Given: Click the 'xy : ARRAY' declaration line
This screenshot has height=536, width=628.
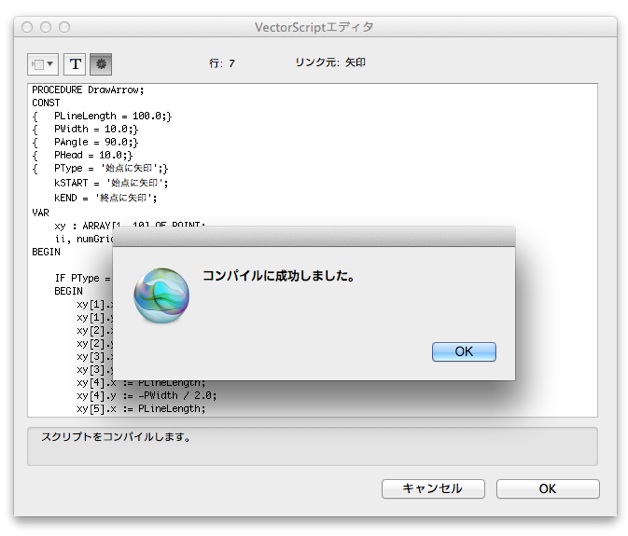Looking at the screenshot, I should tap(130, 224).
